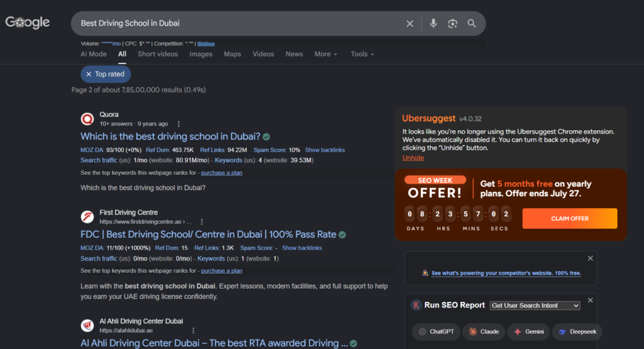The image size is (644, 349).
Task: Run SEO report with Deepseek
Action: coord(577,332)
